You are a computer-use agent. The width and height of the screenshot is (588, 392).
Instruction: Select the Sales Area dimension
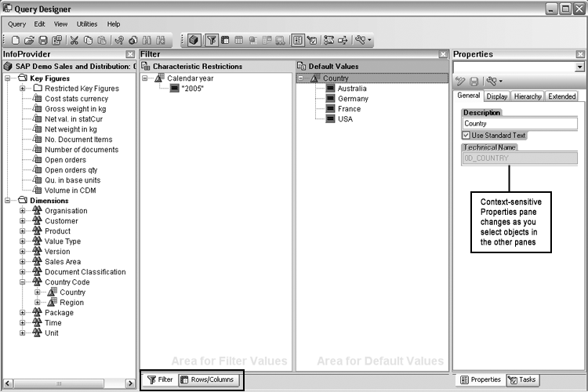(63, 261)
